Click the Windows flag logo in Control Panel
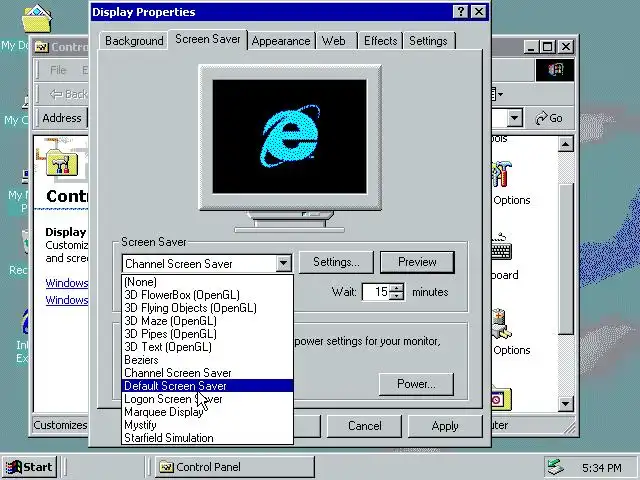This screenshot has height=480, width=640. coord(555,70)
